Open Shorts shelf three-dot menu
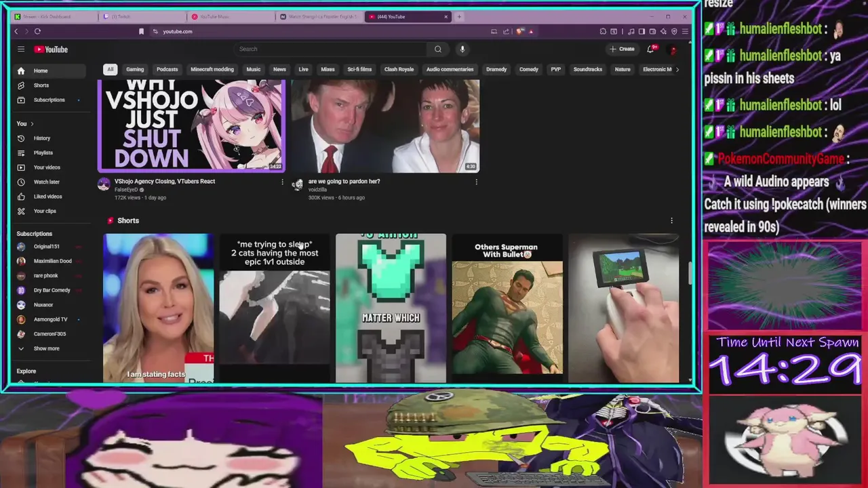Image resolution: width=868 pixels, height=488 pixels. [x=671, y=220]
